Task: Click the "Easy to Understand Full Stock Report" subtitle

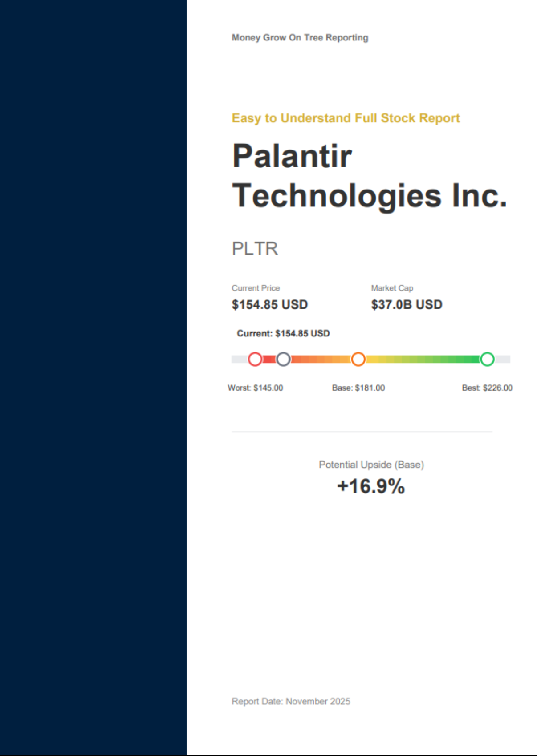Action: click(346, 118)
